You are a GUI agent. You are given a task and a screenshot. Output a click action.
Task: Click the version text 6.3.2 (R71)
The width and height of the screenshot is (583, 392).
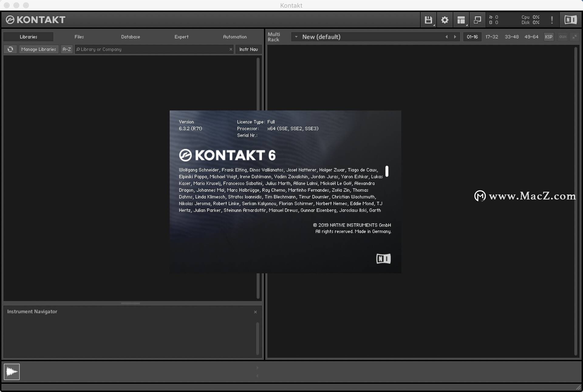(190, 128)
